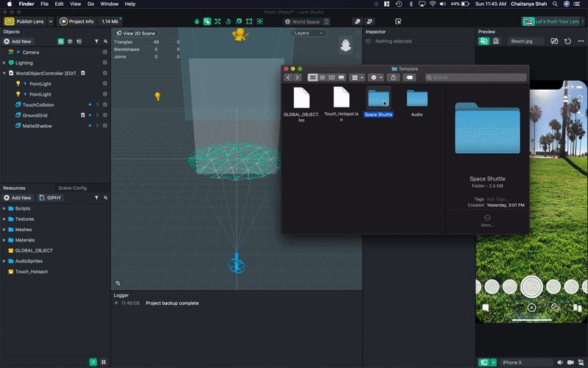Viewport: 588px width, 368px height.
Task: Click the Snapchat ghost icon in viewport
Action: (345, 46)
